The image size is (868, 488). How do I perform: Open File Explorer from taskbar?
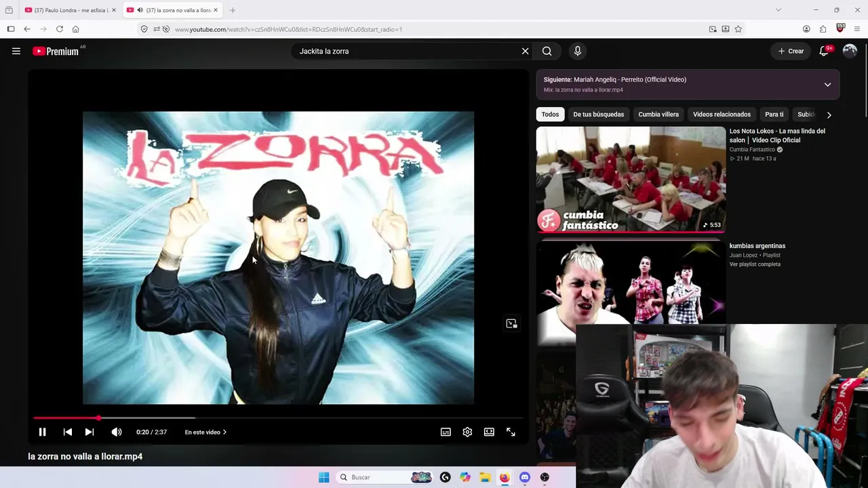coord(485,477)
